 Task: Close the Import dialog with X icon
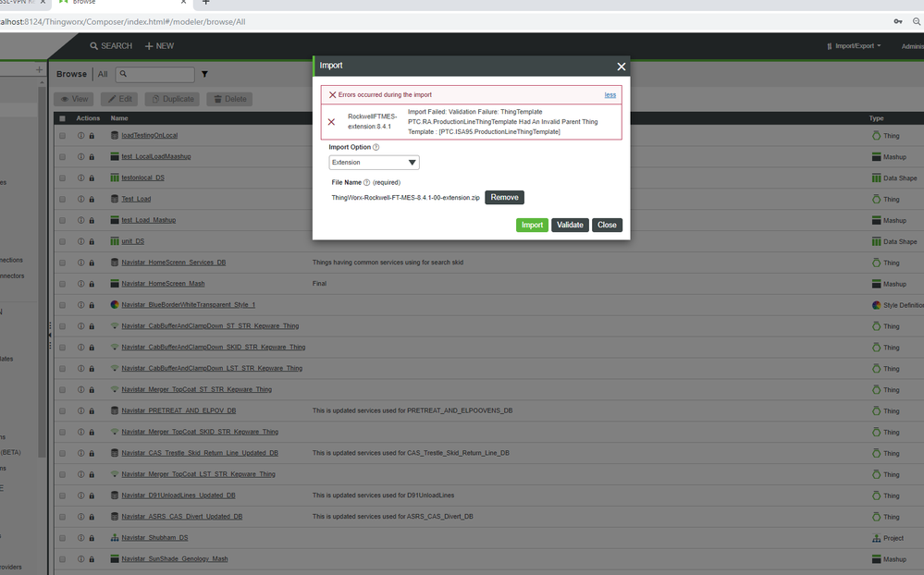(x=622, y=67)
